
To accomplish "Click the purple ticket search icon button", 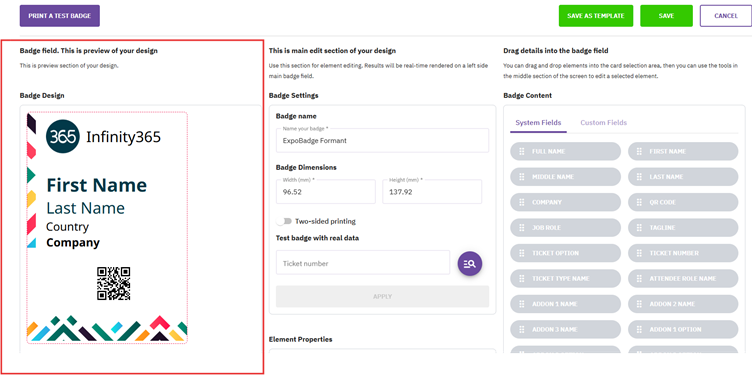I will 470,264.
